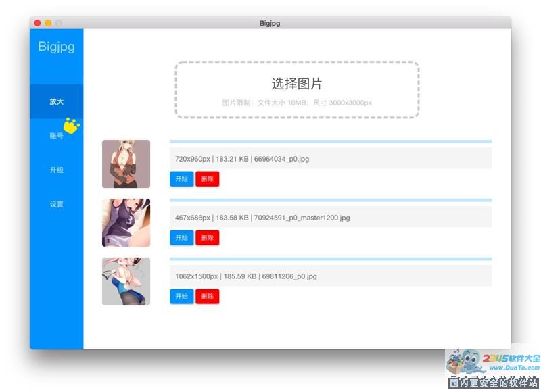Click progress bar above 70924591_p0_master1200.jpg
Image resolution: width=541 pixels, height=392 pixels.
331,200
